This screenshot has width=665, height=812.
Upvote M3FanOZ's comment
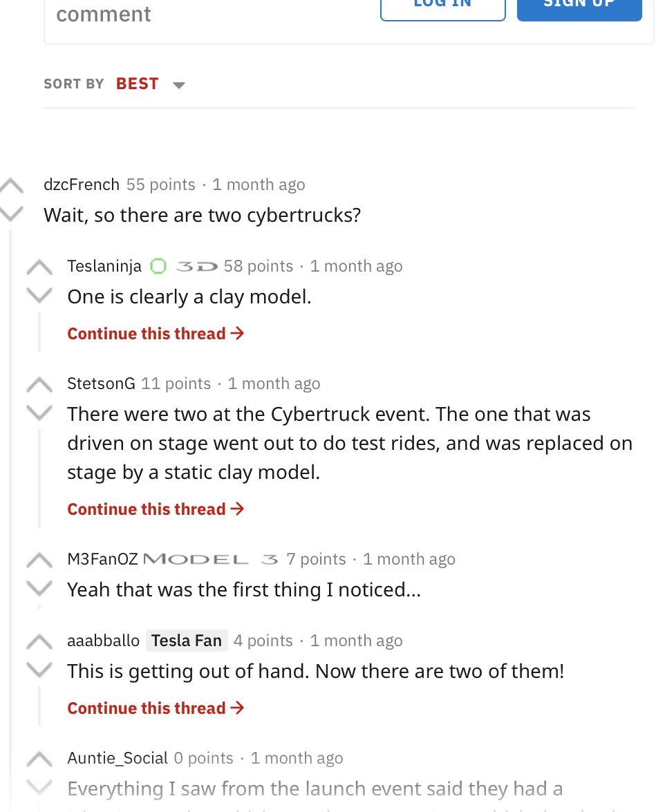(x=39, y=560)
